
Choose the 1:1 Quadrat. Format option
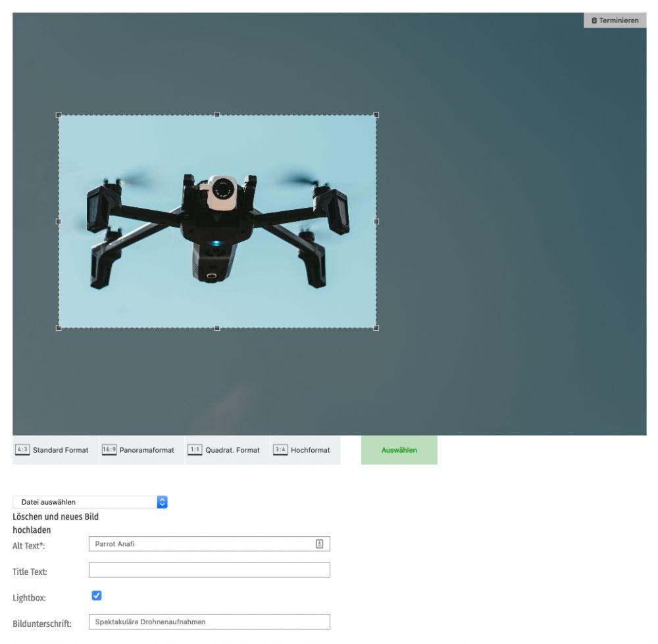[x=227, y=450]
